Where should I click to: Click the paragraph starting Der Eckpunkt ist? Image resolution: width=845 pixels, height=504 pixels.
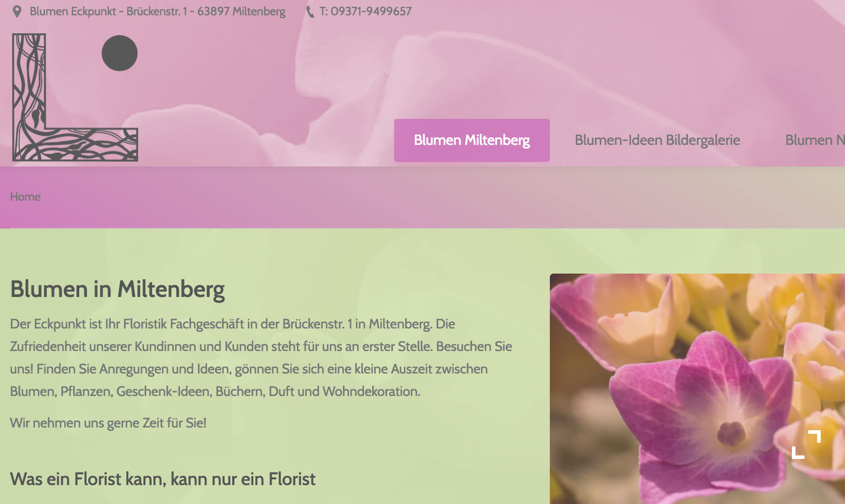[x=261, y=357]
